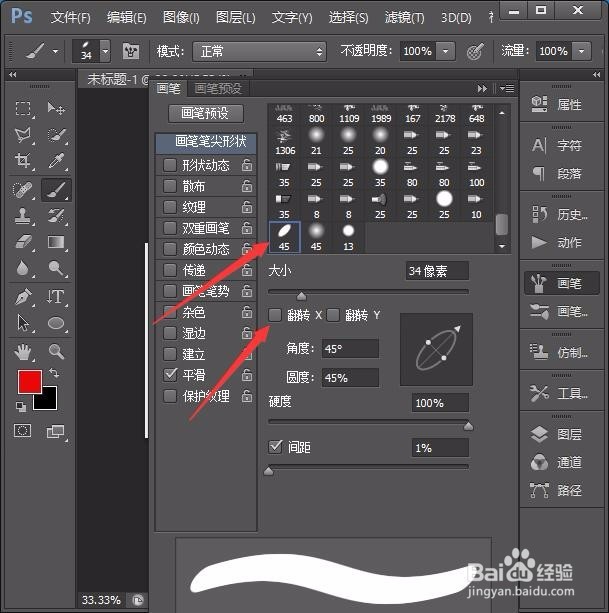
Task: Enable 散布 checkbox
Action: (170, 186)
